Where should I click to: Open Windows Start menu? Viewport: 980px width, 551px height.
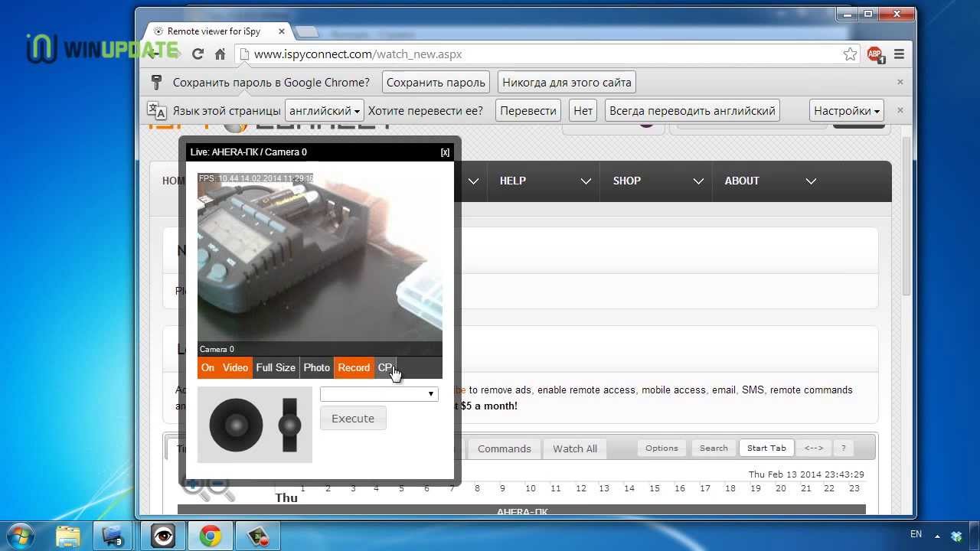(20, 535)
